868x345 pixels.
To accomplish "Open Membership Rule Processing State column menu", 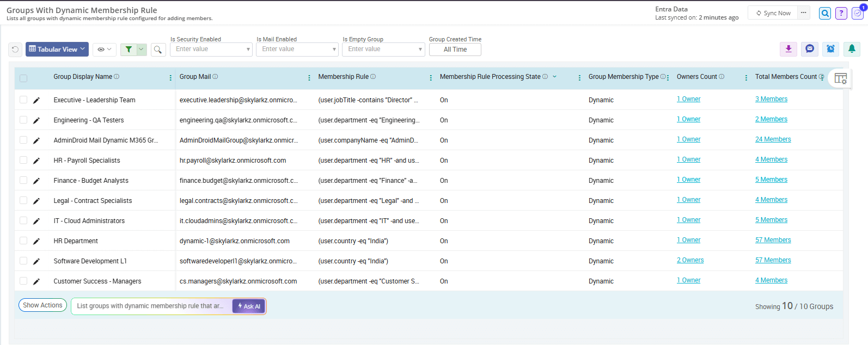I will [579, 78].
